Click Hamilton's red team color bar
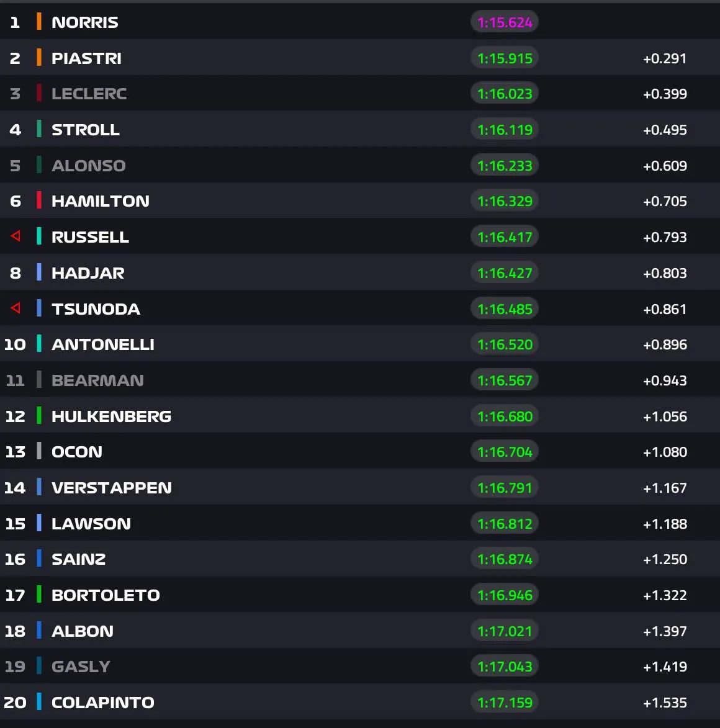This screenshot has height=728, width=720. pos(39,200)
